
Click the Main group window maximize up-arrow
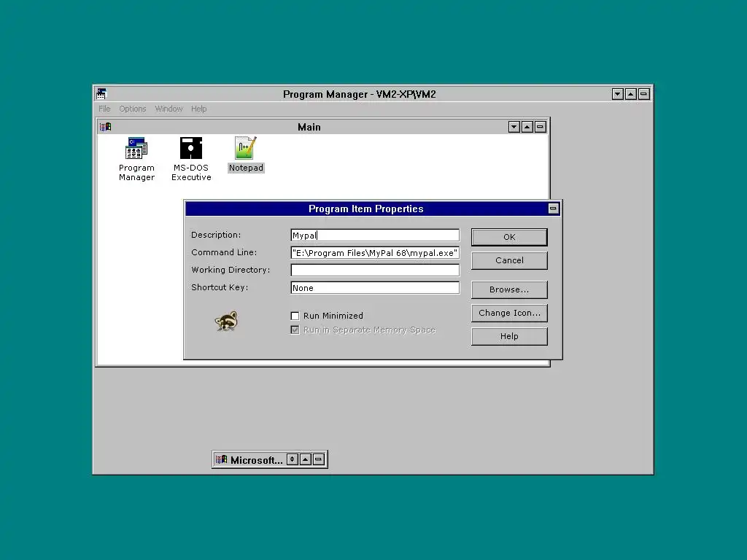(527, 127)
